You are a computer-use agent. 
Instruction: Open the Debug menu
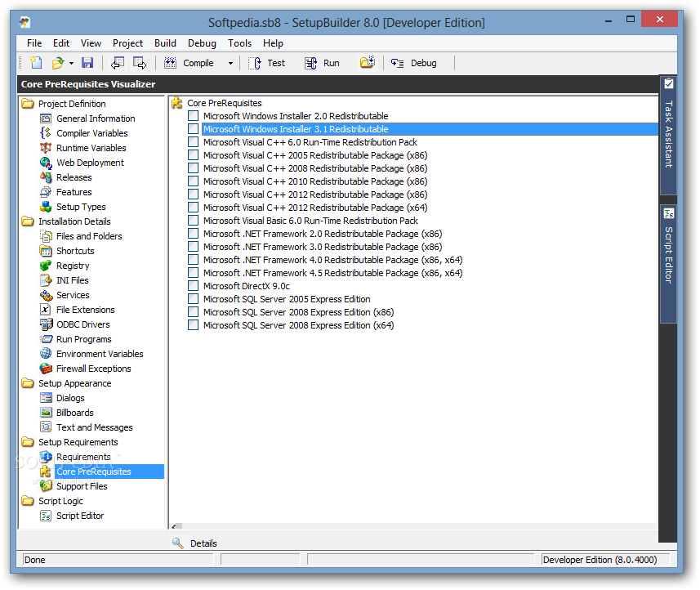(x=202, y=43)
